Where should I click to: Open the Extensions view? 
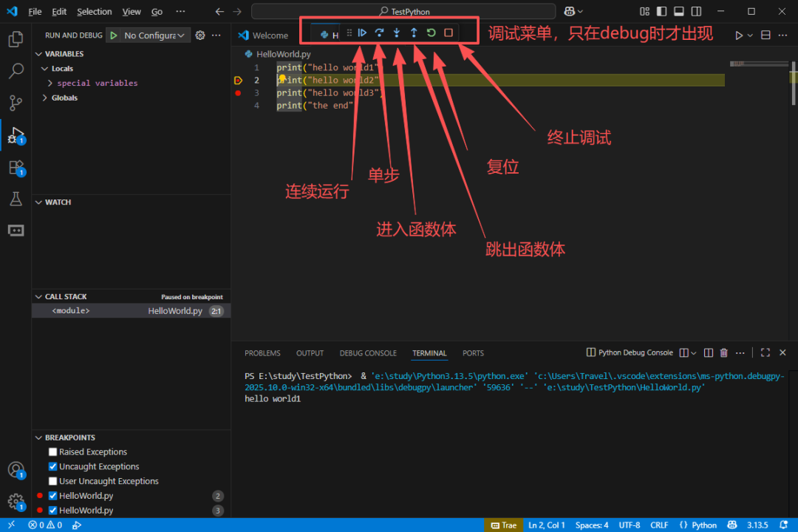[x=16, y=168]
